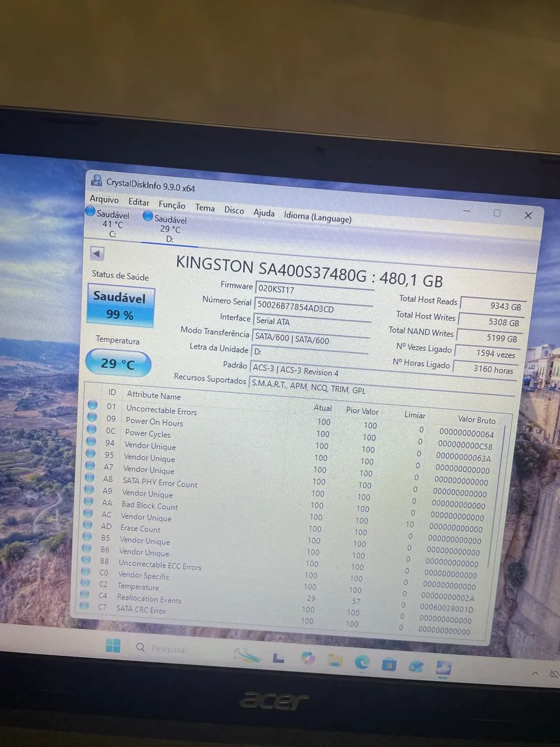Click the back arrow disk navigation button
Viewport: 560px width, 747px height.
pyautogui.click(x=97, y=253)
